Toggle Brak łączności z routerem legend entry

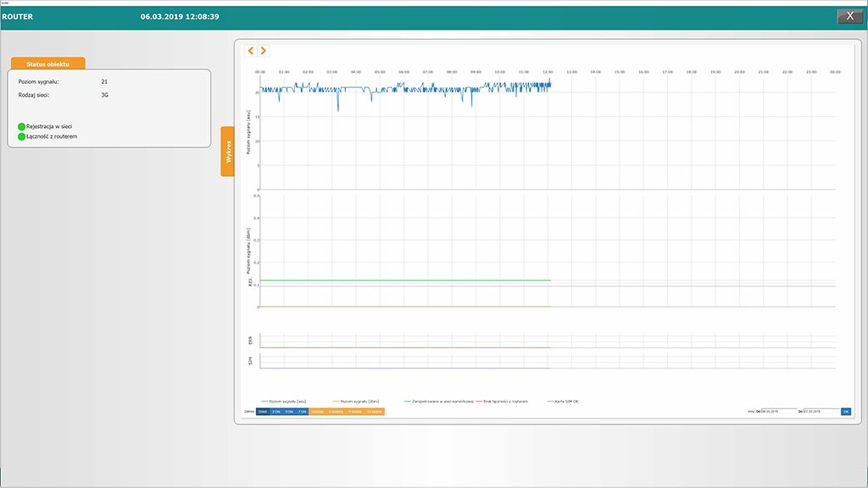(x=502, y=401)
